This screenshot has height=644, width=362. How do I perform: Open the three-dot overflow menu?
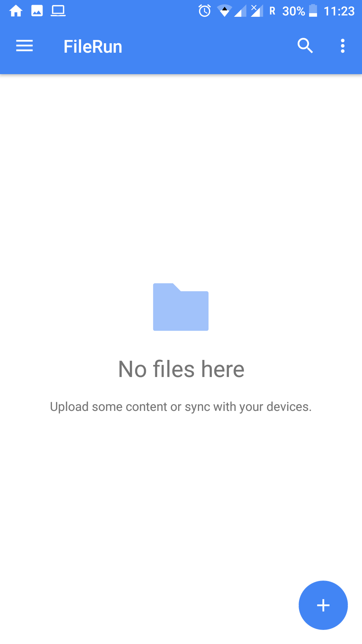(x=343, y=46)
